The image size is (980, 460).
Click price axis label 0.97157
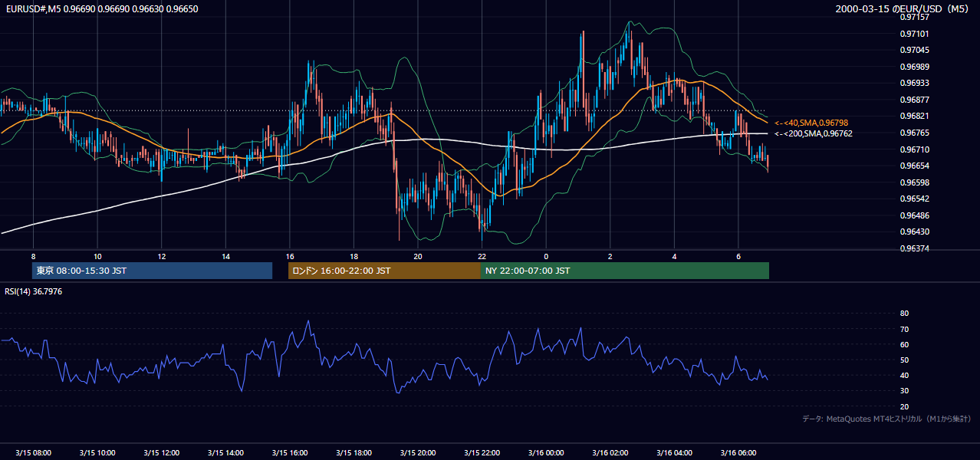coord(915,17)
